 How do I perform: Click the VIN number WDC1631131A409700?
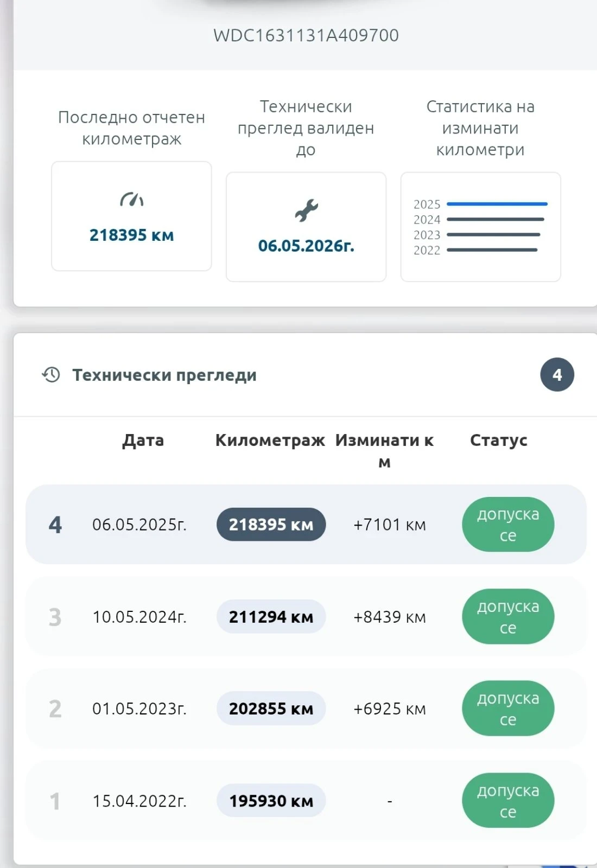coord(306,35)
